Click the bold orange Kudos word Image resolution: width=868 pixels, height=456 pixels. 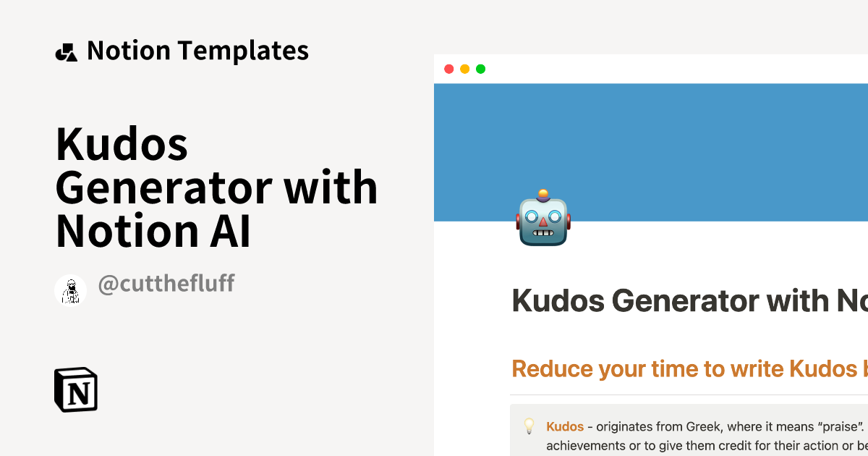[x=565, y=427]
